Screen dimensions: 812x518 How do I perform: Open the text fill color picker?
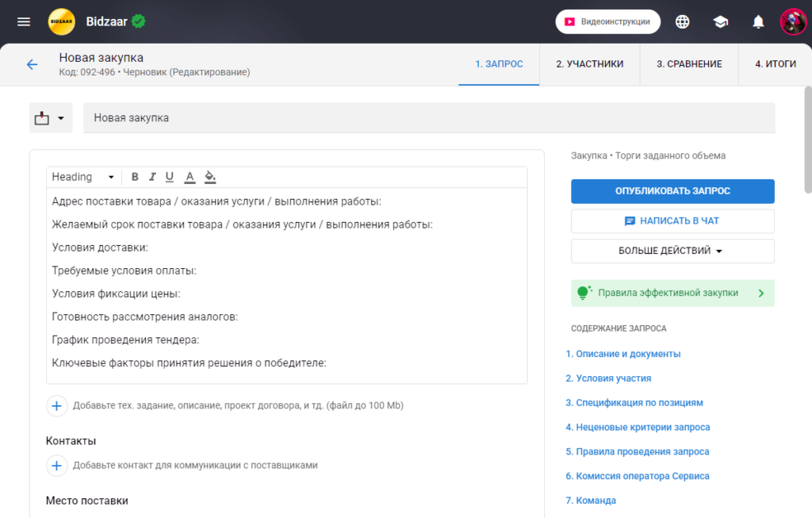click(x=210, y=177)
